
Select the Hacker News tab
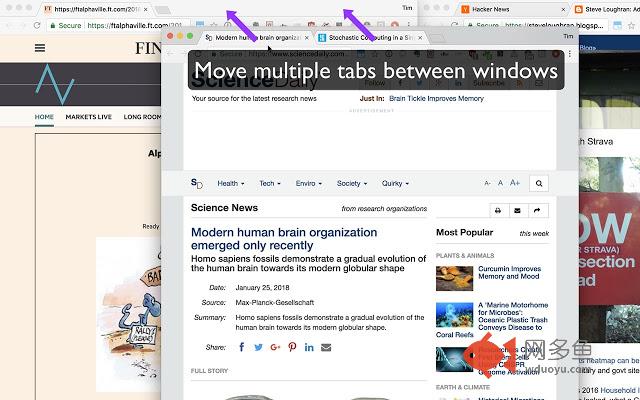[x=514, y=9]
